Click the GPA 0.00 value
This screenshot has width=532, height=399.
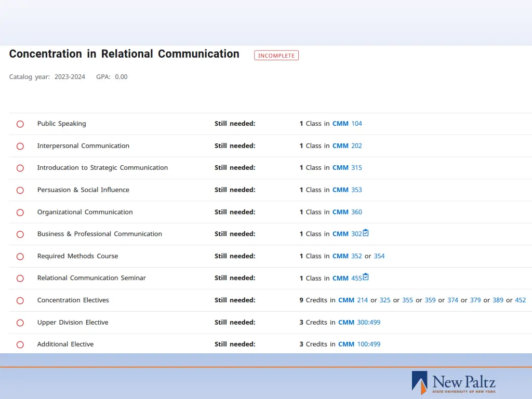pyautogui.click(x=112, y=77)
